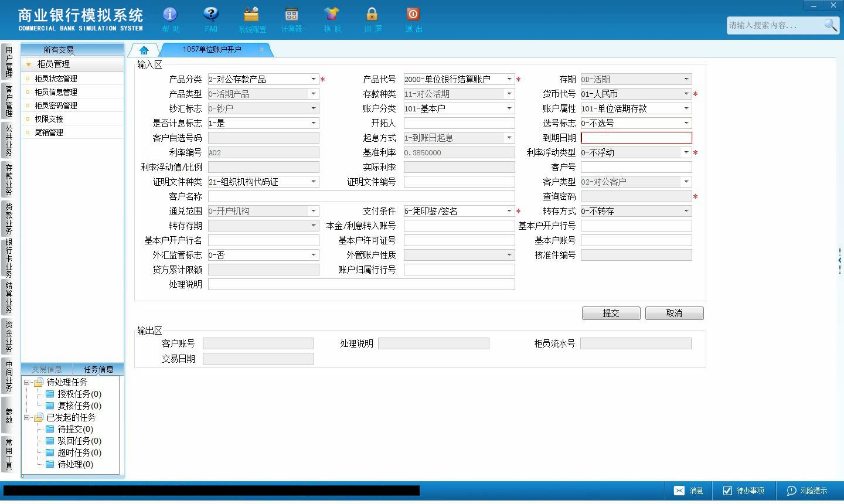The image size is (844, 504).
Task: Click the 提交 submit button
Action: [x=611, y=313]
